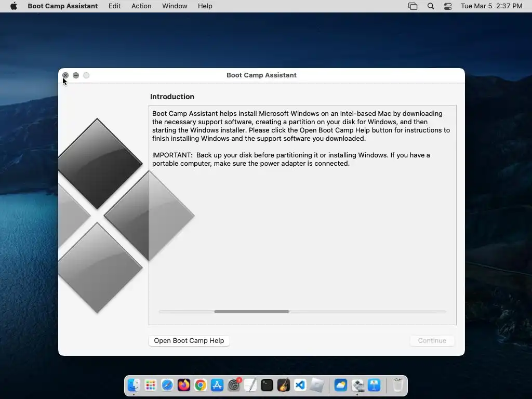The height and width of the screenshot is (399, 532).
Task: Launch GarageBand from the Dock
Action: tap(284, 385)
